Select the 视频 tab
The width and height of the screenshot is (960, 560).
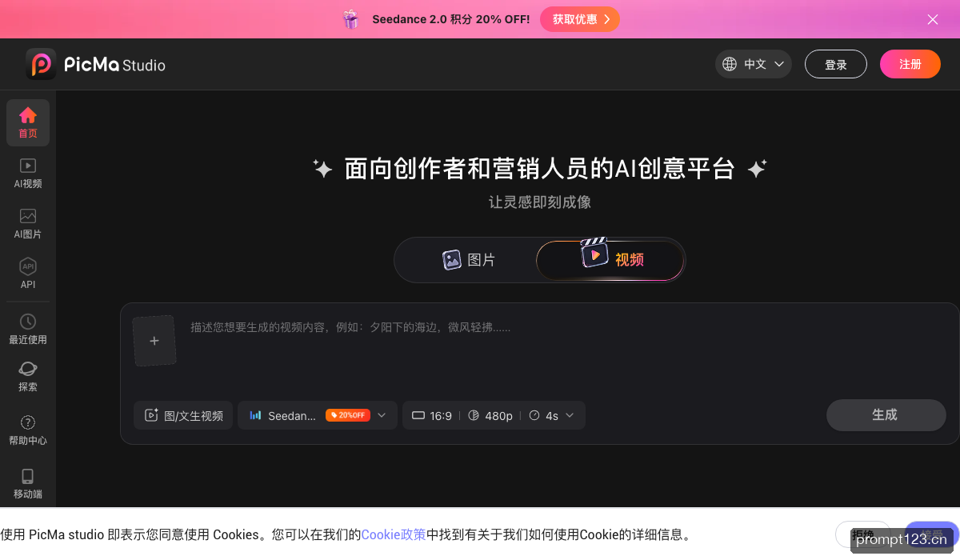tap(610, 260)
